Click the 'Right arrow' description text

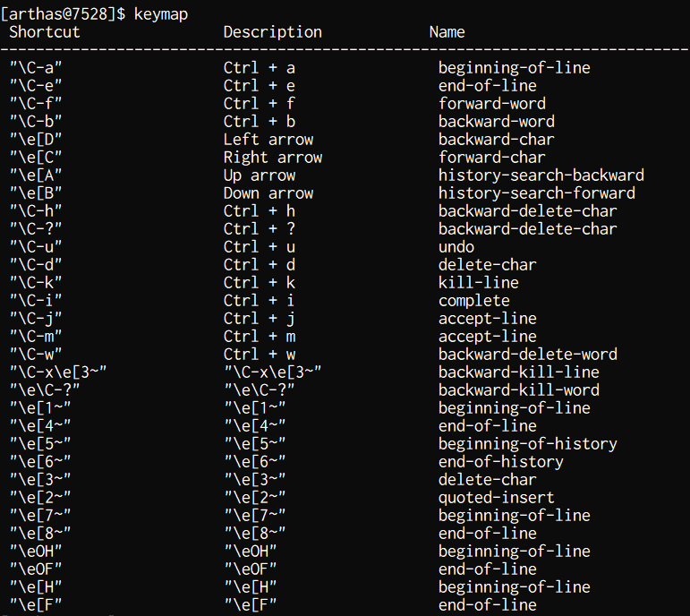pos(272,157)
